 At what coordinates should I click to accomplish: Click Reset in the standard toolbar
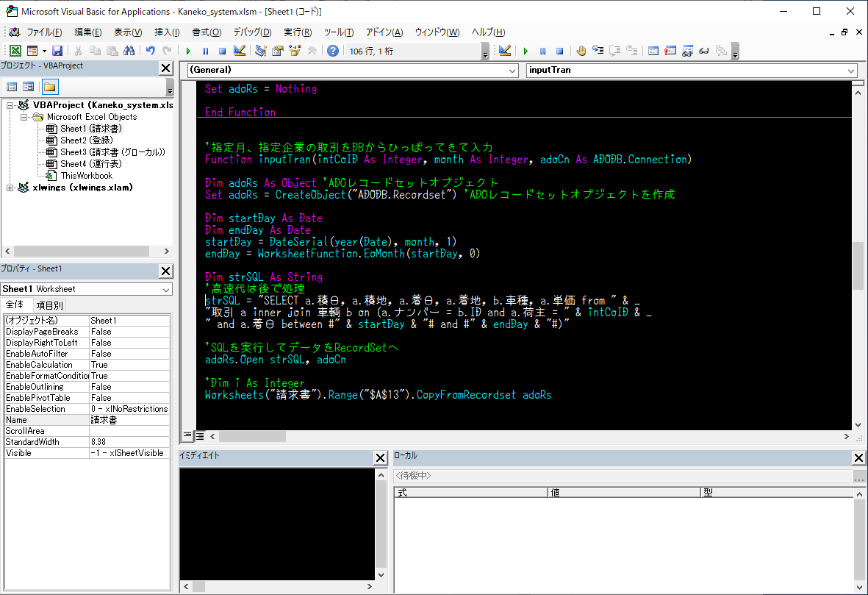pyautogui.click(x=222, y=51)
